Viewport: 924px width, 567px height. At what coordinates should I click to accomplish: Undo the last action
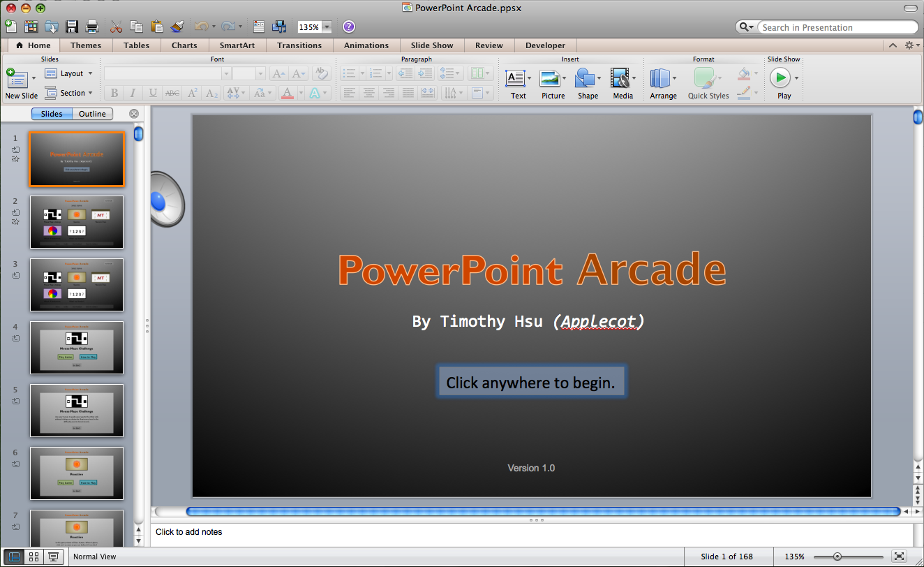click(x=201, y=27)
